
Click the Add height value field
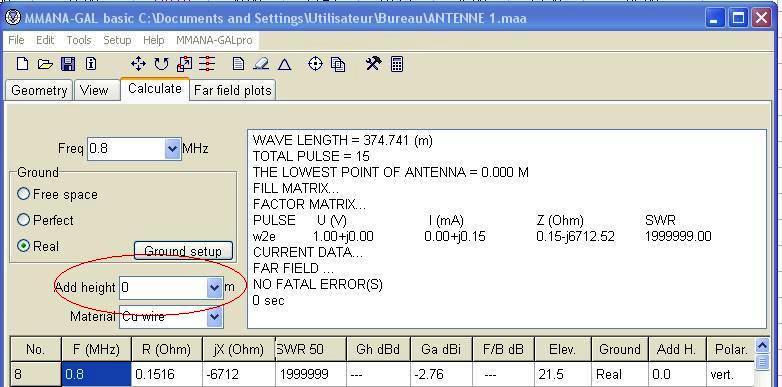click(x=164, y=287)
